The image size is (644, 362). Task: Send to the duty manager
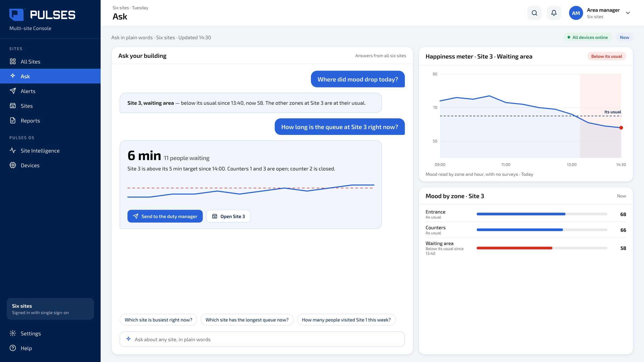point(165,216)
